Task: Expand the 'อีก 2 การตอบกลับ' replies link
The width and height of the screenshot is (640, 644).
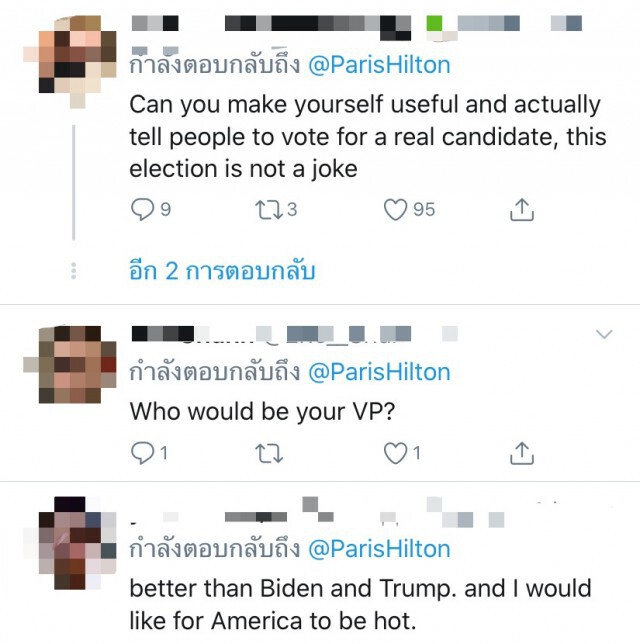Action: click(222, 271)
